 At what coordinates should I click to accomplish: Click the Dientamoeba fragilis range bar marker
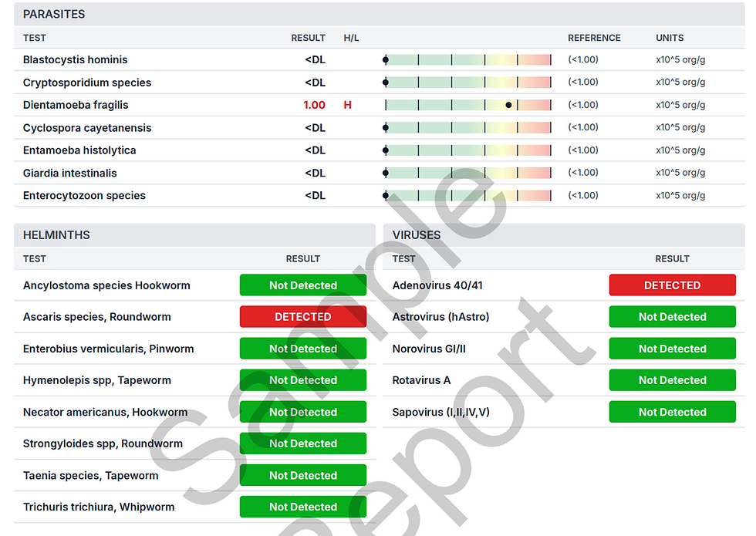(508, 105)
